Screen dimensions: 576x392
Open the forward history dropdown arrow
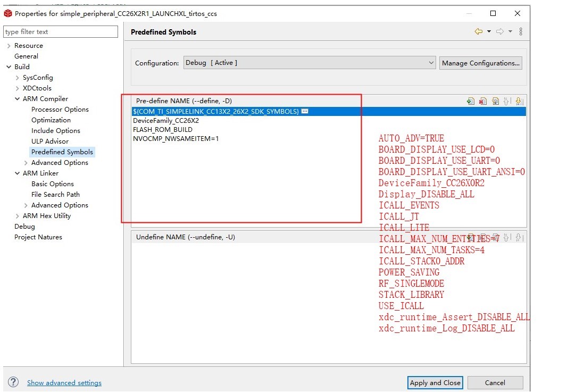coord(510,31)
